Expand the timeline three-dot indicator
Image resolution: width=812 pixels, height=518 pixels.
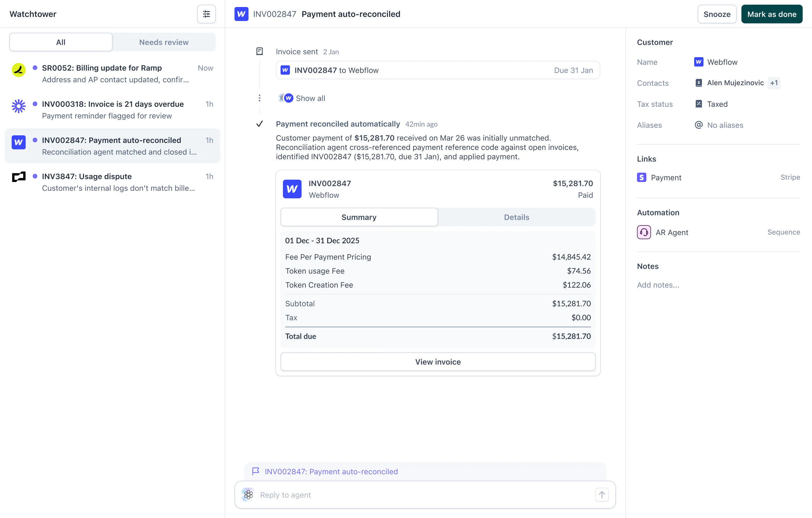click(x=259, y=98)
